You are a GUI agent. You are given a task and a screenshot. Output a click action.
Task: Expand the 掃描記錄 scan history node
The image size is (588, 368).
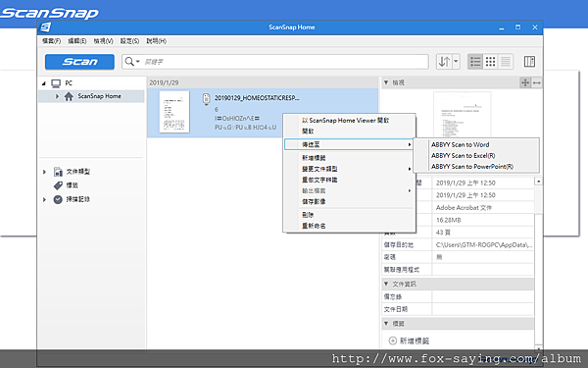tap(44, 199)
